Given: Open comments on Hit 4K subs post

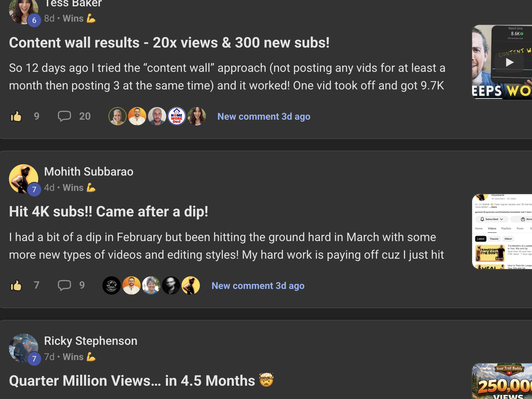Looking at the screenshot, I should pyautogui.click(x=65, y=285).
